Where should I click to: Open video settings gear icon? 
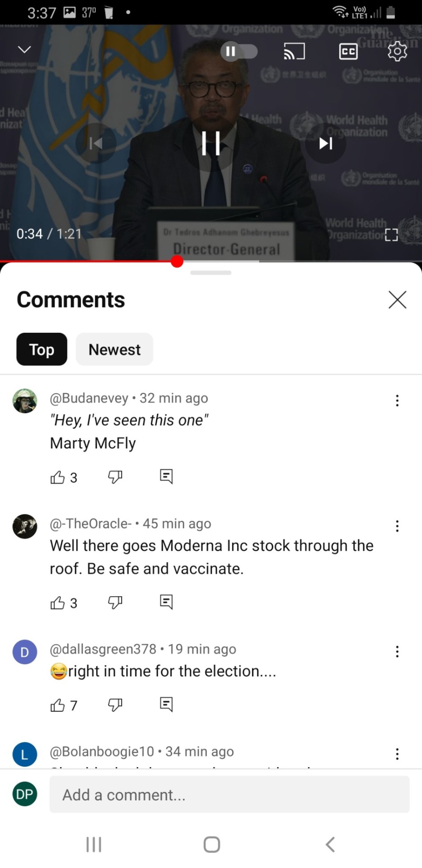397,52
